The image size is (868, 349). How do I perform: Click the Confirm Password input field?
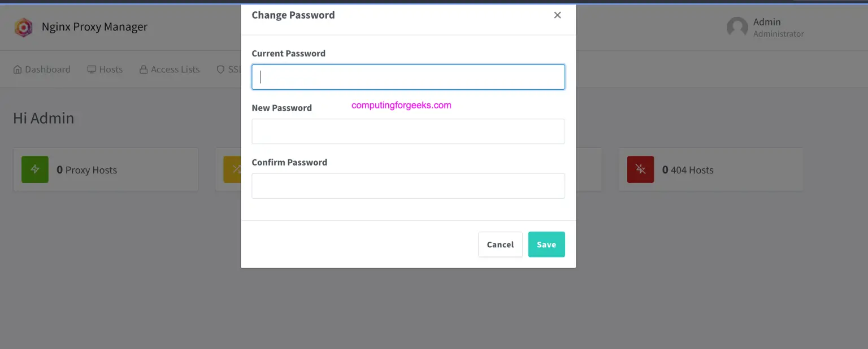coord(408,185)
